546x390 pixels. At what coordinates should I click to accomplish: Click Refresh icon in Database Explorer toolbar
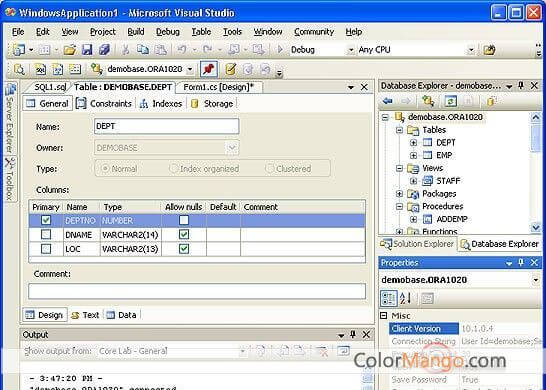451,101
